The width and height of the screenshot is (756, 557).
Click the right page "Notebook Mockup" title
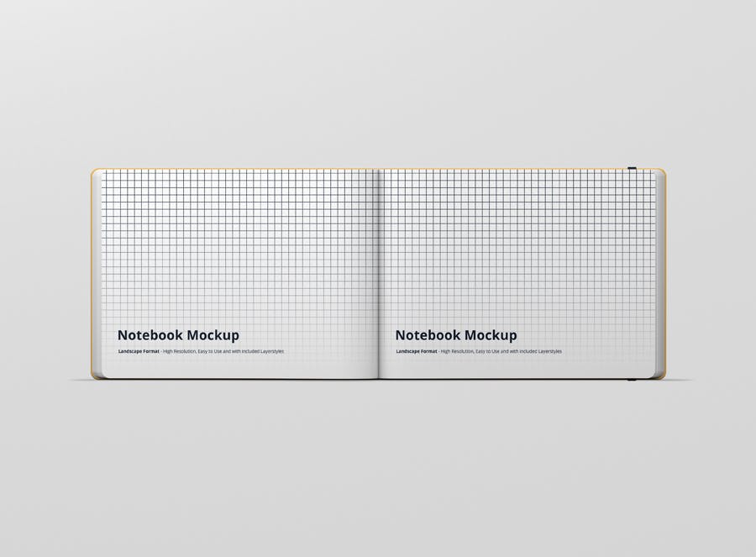[x=456, y=335]
